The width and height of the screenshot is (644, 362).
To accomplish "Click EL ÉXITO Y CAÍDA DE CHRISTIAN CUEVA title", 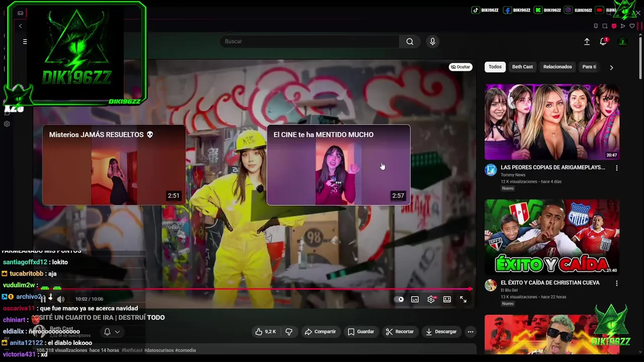I will [x=550, y=283].
